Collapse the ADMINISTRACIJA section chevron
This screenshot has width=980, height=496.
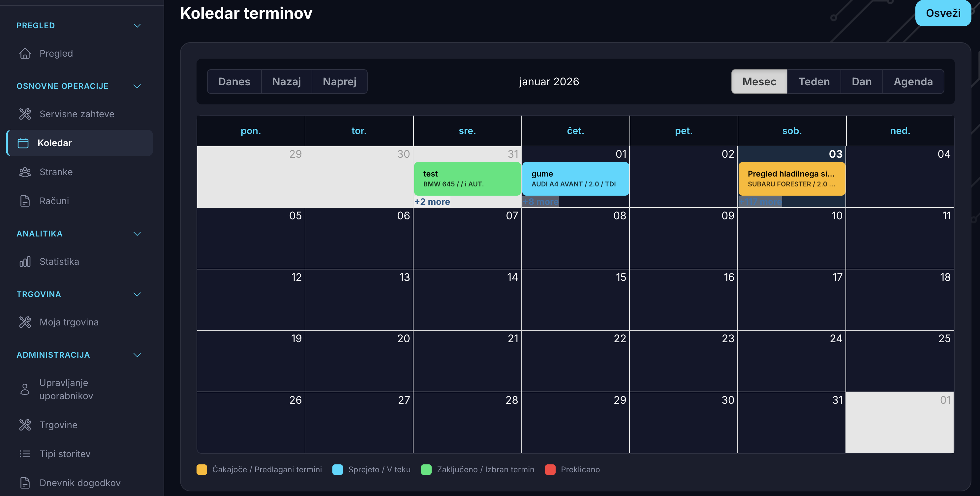pos(137,355)
